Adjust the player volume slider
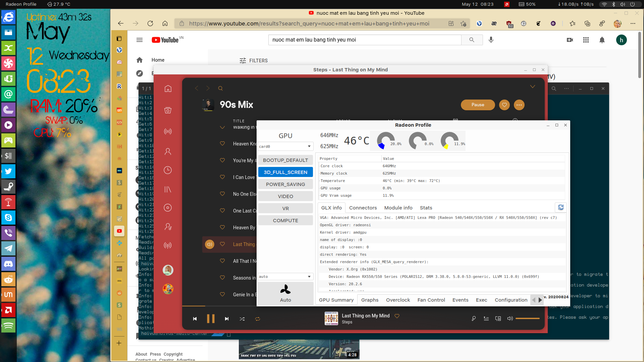The height and width of the screenshot is (362, 644). 527,318
